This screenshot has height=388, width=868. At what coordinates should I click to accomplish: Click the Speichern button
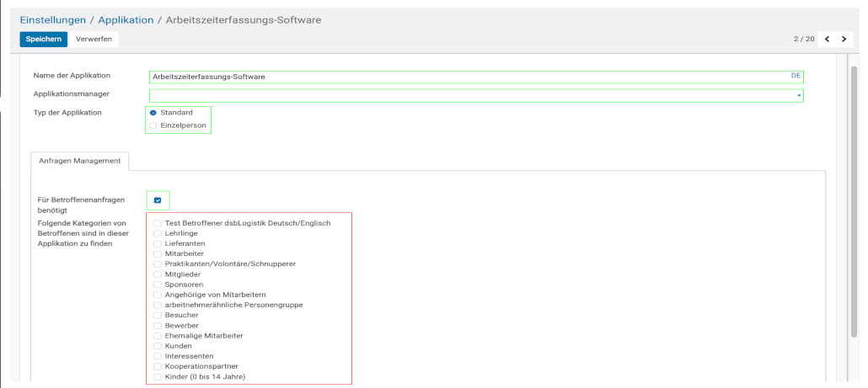coord(42,39)
